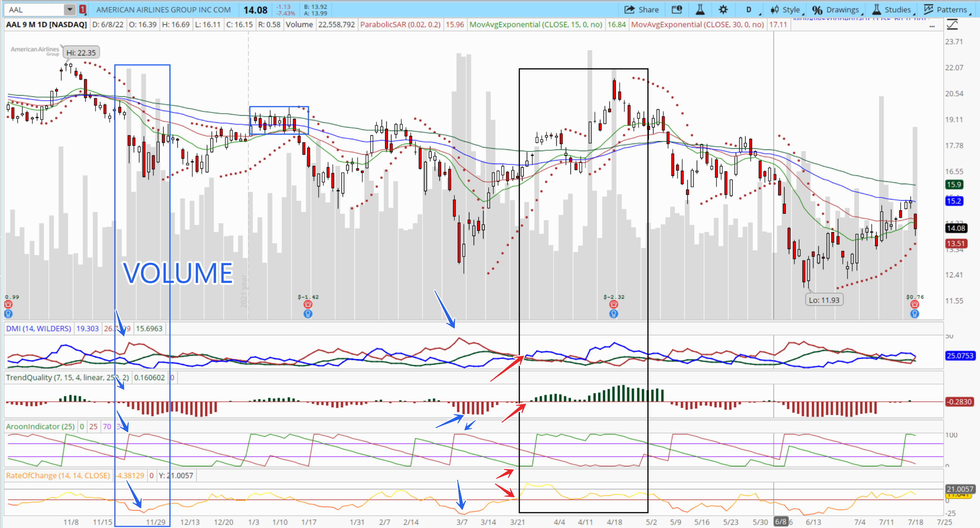Toggle the price axis scale icon
The height and width of the screenshot is (528, 980).
click(x=952, y=25)
